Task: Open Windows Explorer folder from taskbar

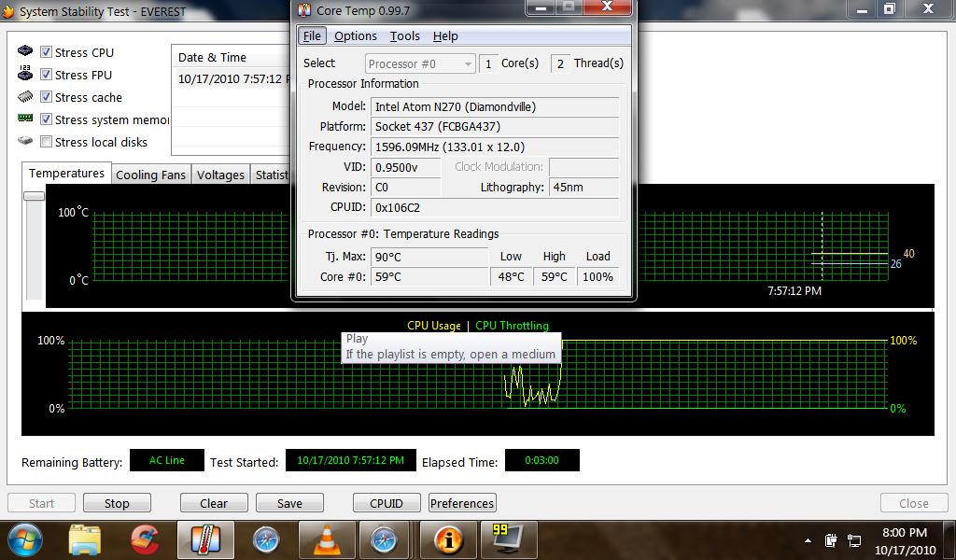Action: coord(85,539)
